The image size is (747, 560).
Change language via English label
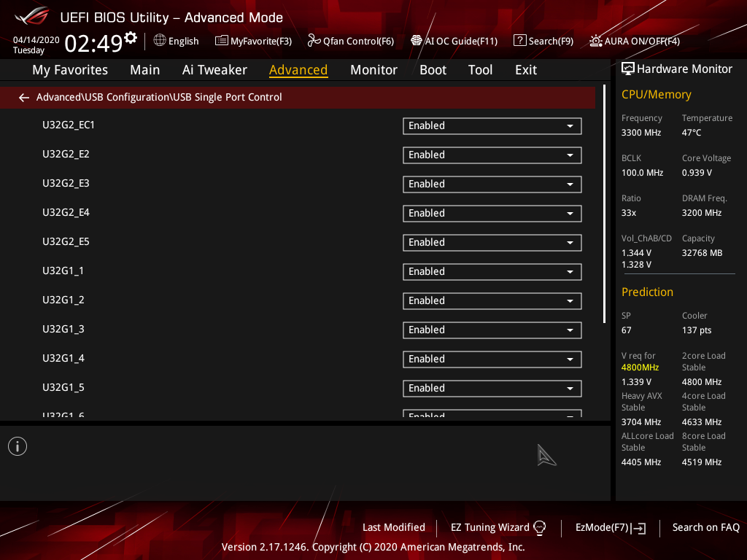click(183, 42)
